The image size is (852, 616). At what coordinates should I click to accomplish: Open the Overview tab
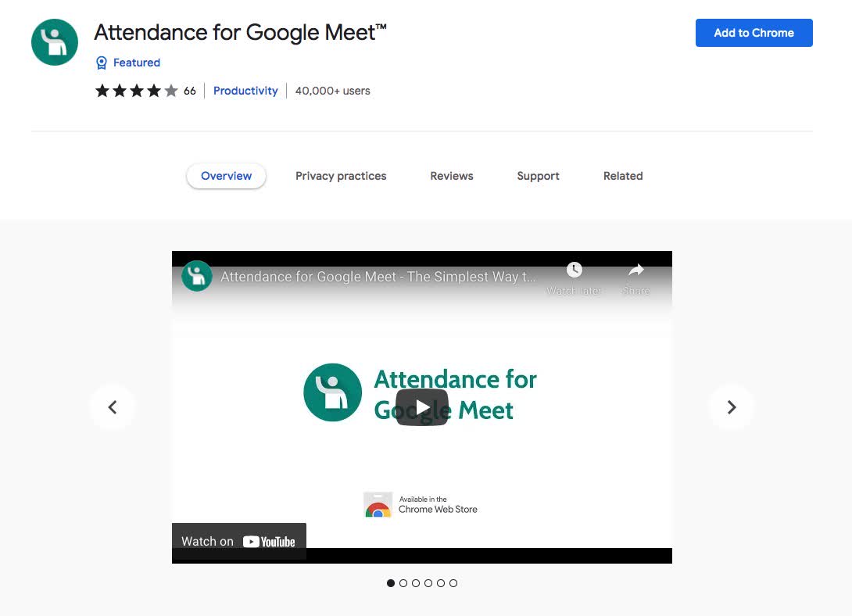[x=226, y=176]
